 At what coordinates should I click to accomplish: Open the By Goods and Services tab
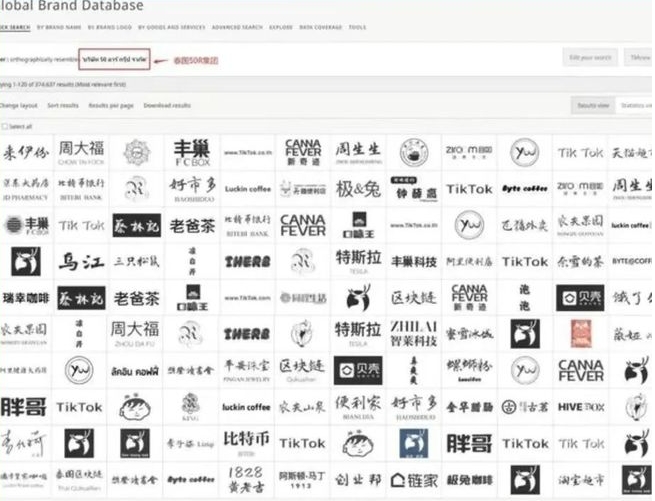[172, 27]
